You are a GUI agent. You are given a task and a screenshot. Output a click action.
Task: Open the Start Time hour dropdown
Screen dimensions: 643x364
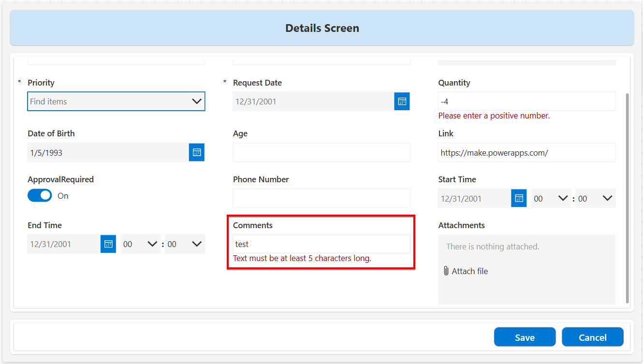(x=551, y=199)
